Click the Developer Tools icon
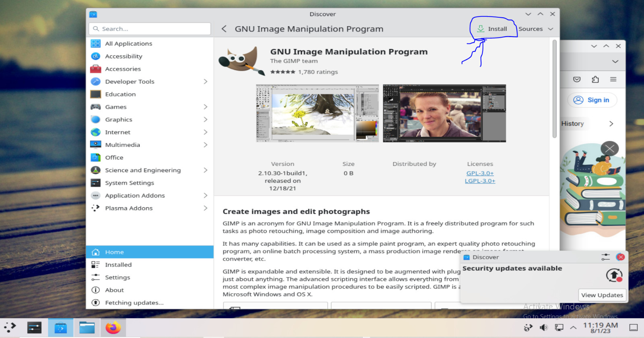 pos(95,82)
